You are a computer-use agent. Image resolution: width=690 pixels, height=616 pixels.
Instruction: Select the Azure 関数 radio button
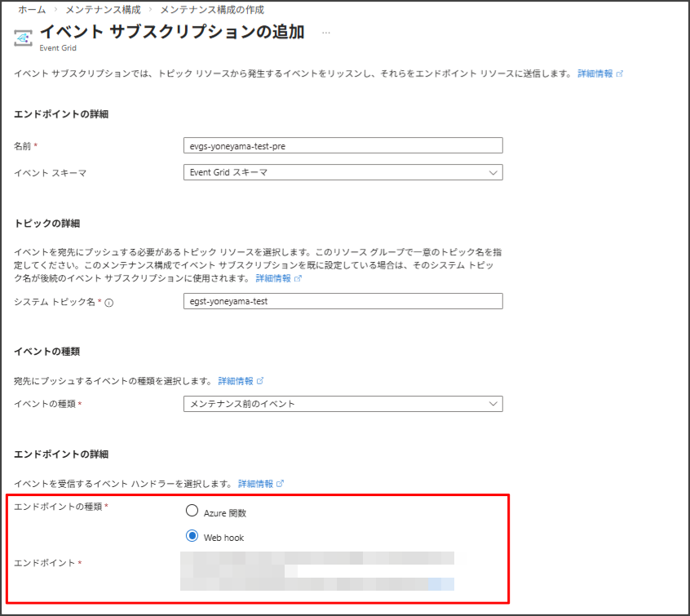(192, 512)
